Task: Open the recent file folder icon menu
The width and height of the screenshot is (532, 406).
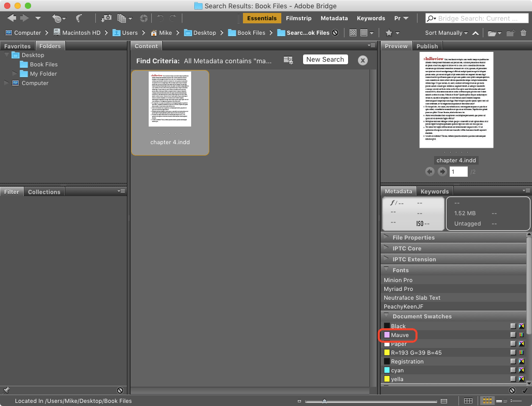Action: click(494, 33)
